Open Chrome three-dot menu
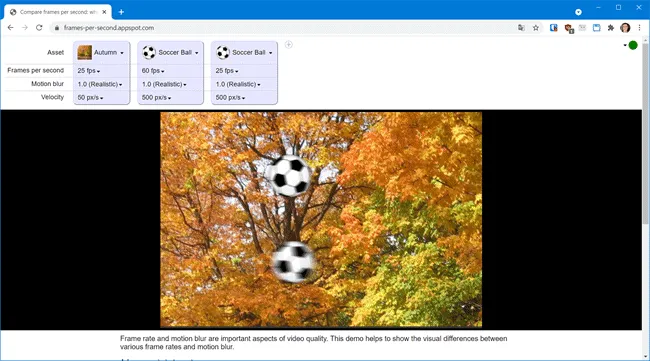The image size is (650, 361). [640, 28]
